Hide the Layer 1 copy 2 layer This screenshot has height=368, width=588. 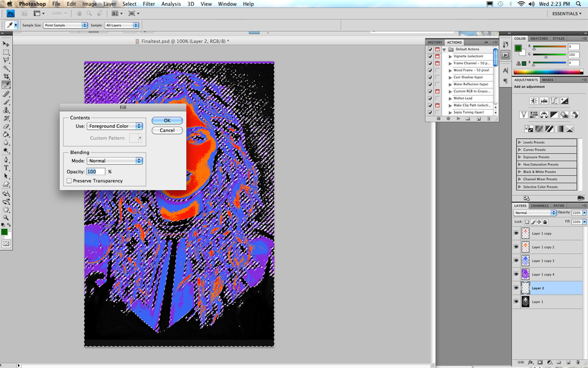[x=516, y=247]
